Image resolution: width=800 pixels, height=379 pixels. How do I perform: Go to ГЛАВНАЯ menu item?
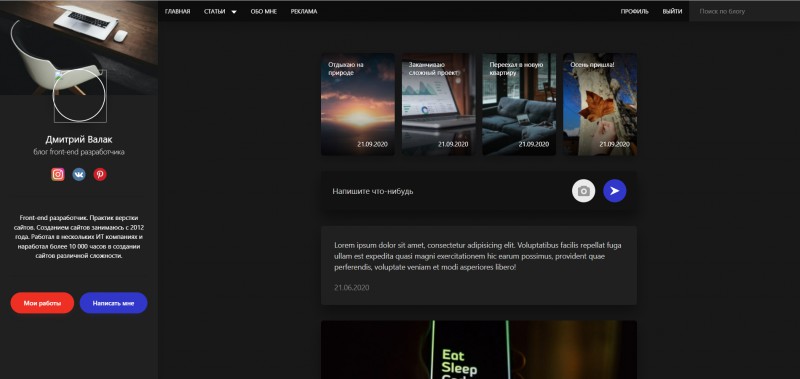coord(178,12)
